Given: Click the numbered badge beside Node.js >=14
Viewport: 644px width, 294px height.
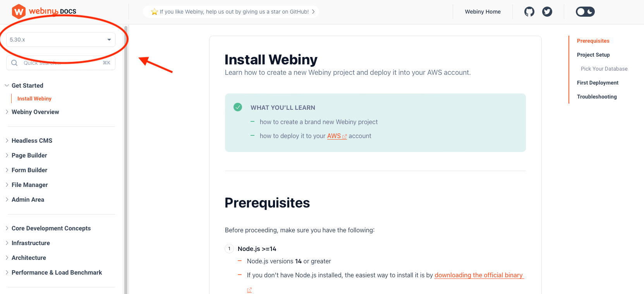Looking at the screenshot, I should [x=229, y=249].
